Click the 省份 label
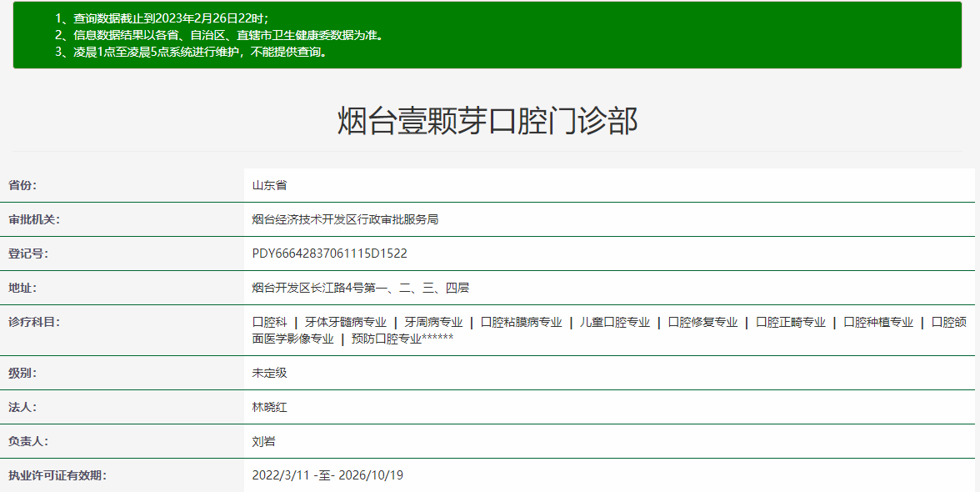Viewport: 980px width, 492px height. [x=22, y=185]
